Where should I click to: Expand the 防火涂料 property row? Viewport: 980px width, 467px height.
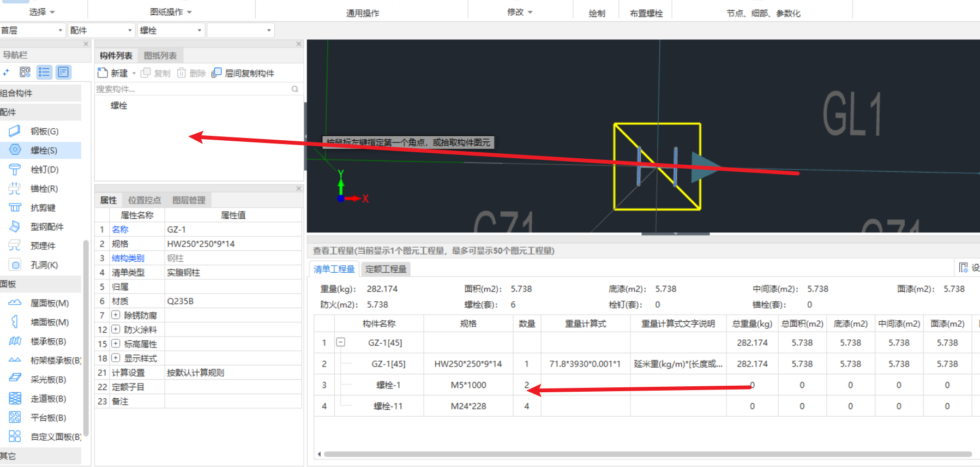point(116,329)
